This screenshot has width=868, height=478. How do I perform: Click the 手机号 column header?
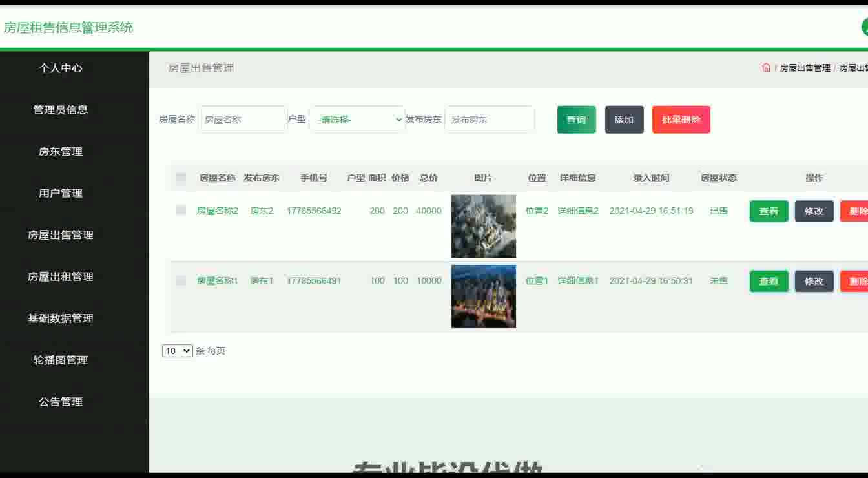point(314,178)
